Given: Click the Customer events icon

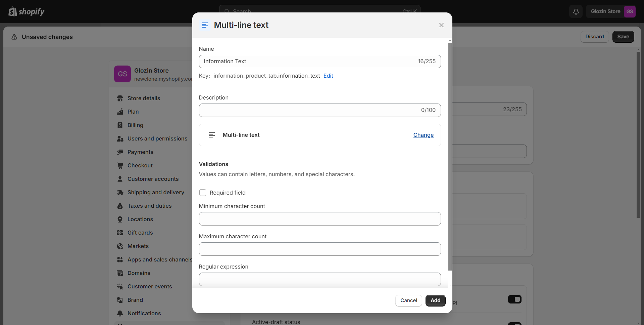Looking at the screenshot, I should point(120,286).
